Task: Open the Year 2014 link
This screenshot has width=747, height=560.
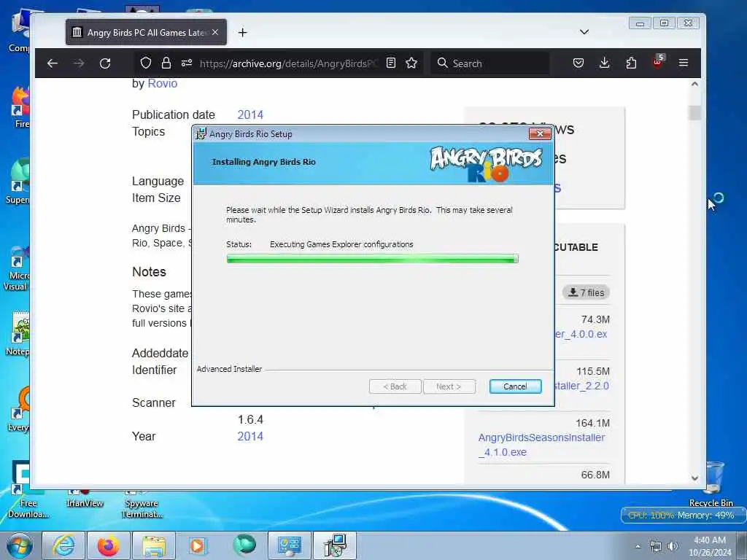Action: pos(250,436)
